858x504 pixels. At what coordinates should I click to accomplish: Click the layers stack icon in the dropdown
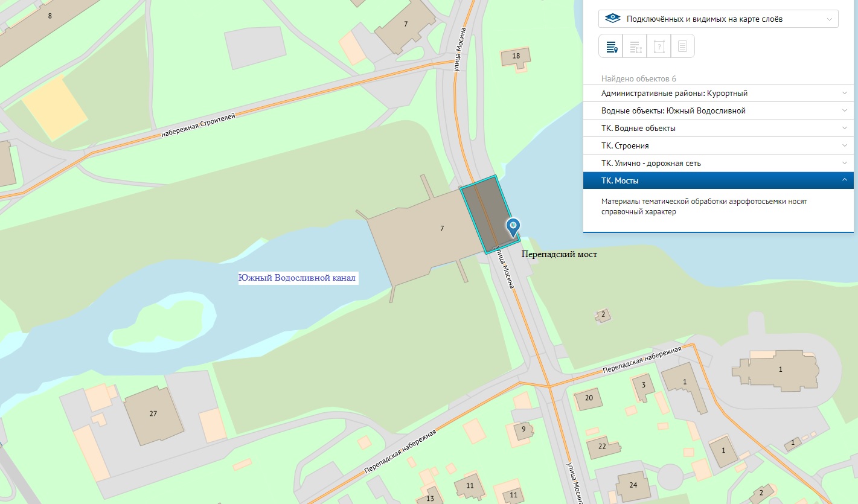pos(613,19)
